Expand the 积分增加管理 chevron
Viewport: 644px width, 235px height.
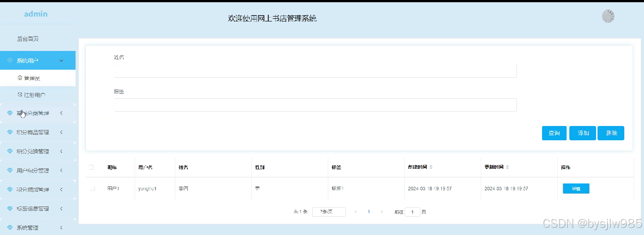point(61,189)
